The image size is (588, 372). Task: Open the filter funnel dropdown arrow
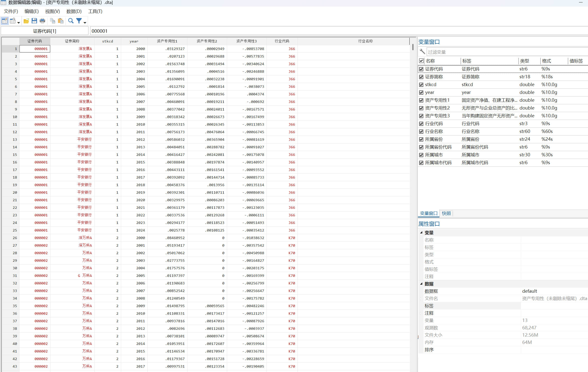(x=85, y=22)
